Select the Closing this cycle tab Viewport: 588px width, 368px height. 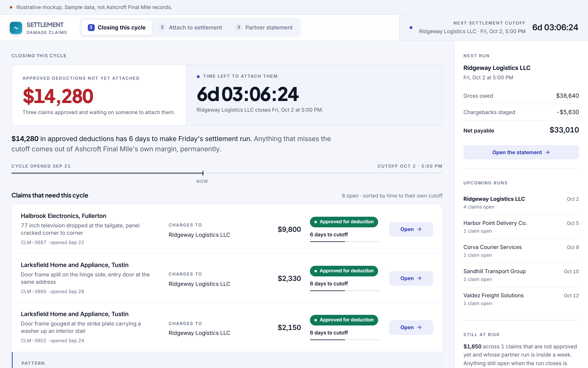coord(117,28)
